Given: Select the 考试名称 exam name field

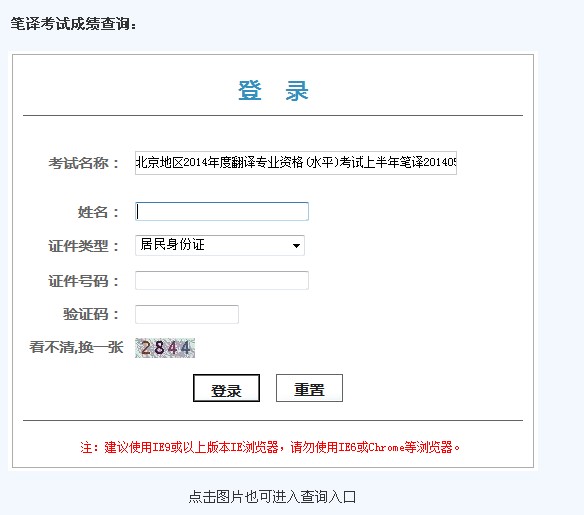Looking at the screenshot, I should pos(296,163).
